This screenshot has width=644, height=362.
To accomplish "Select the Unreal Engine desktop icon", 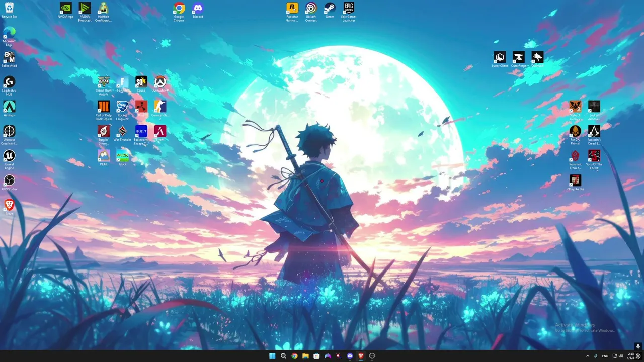I will 9,159.
